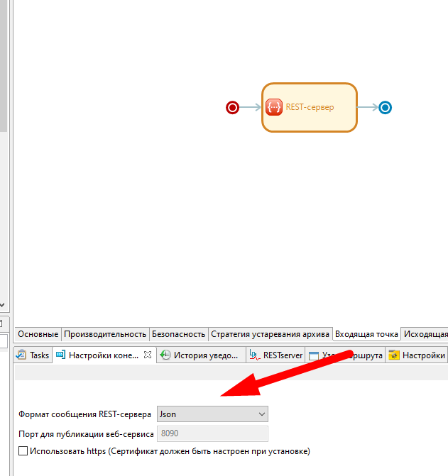Switch to the Основные tab
Viewport: 448px width, 476px height.
[x=38, y=334]
